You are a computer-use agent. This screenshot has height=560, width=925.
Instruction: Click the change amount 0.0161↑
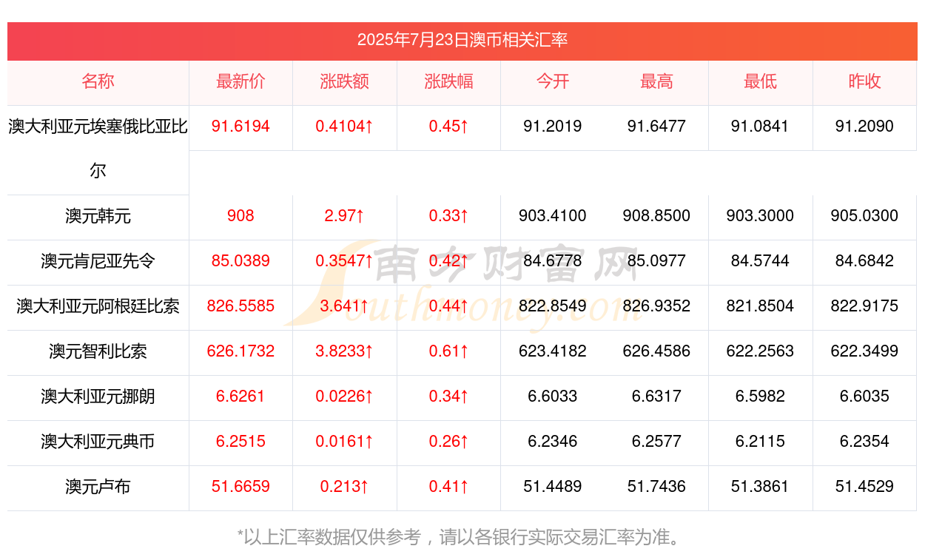[x=344, y=442]
